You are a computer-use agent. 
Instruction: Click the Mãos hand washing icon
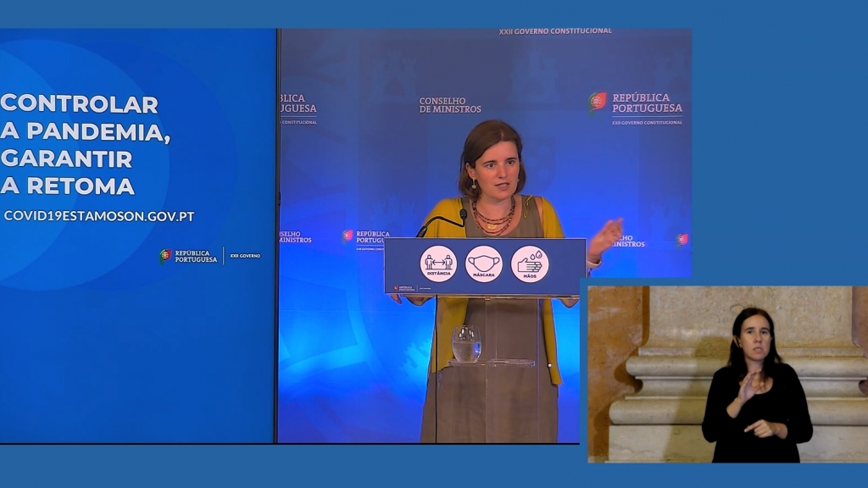[530, 263]
